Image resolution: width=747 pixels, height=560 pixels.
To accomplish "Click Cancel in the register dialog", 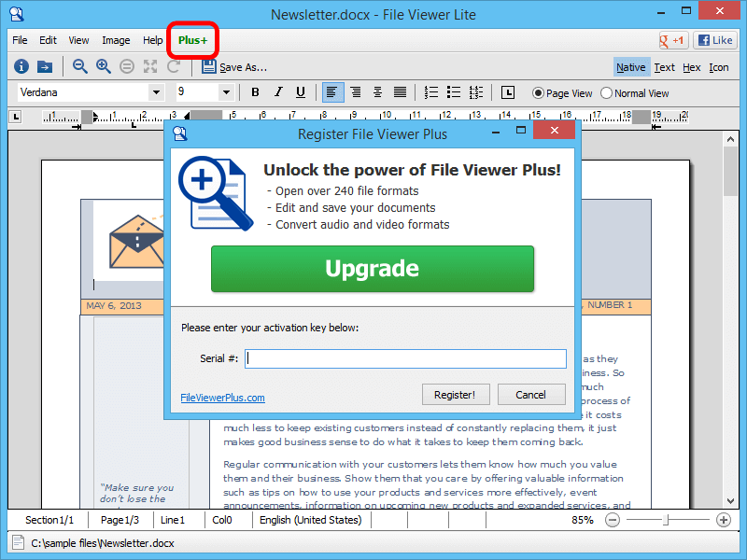I will 531,395.
